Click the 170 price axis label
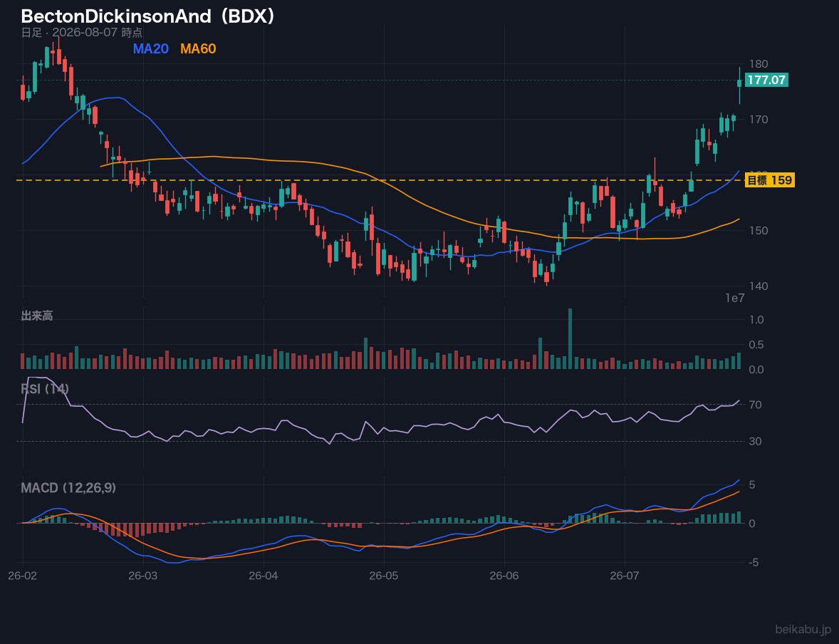 pos(759,120)
